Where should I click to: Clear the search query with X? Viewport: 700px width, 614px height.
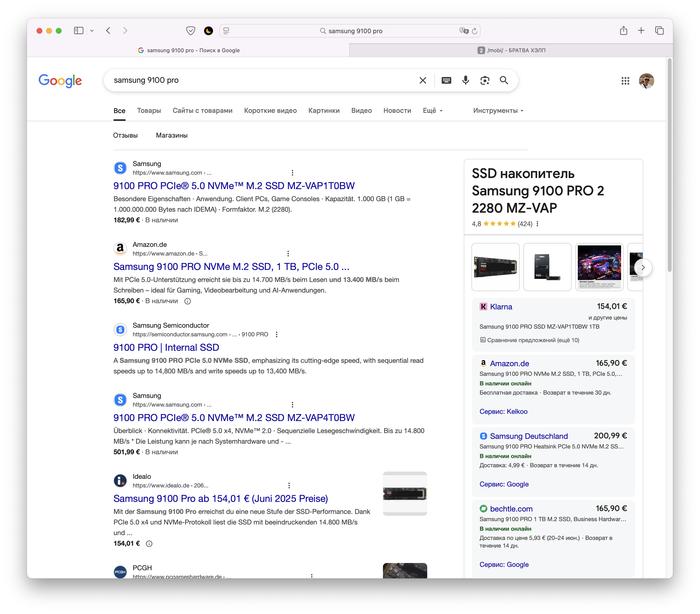(x=423, y=80)
